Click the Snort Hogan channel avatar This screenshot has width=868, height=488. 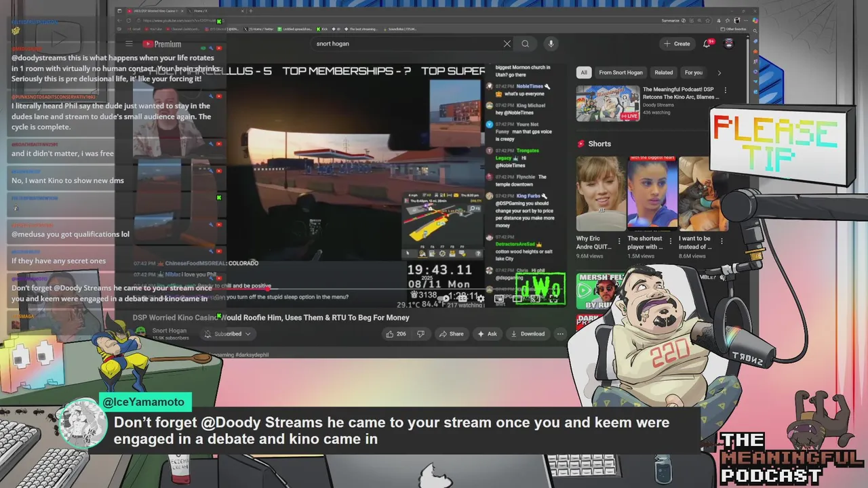point(140,332)
